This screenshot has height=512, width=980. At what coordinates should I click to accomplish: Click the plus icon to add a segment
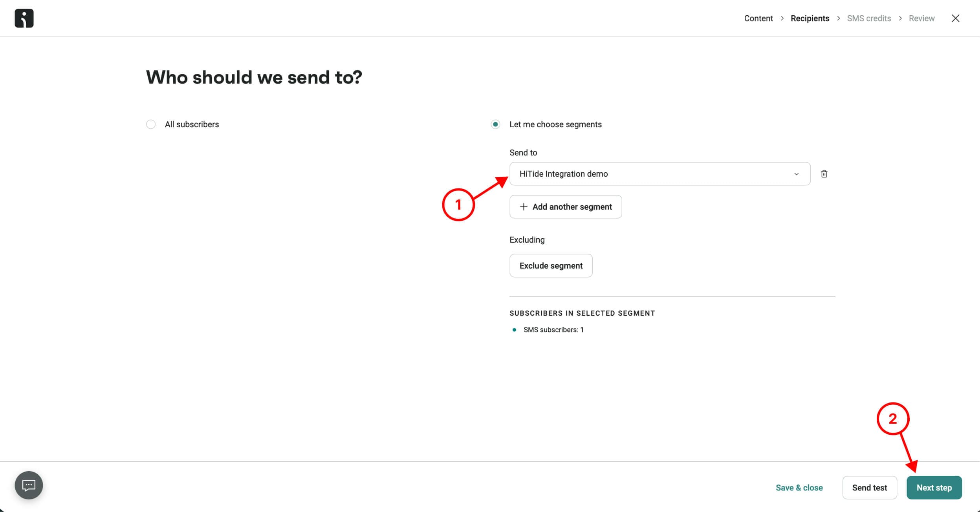pyautogui.click(x=523, y=207)
